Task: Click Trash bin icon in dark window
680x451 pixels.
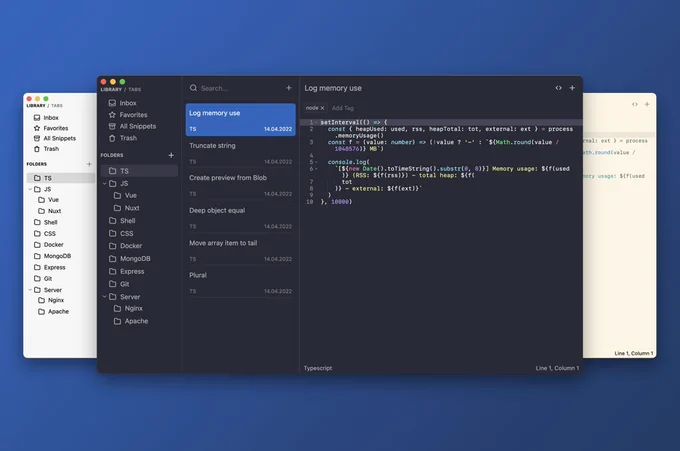Action: click(112, 138)
